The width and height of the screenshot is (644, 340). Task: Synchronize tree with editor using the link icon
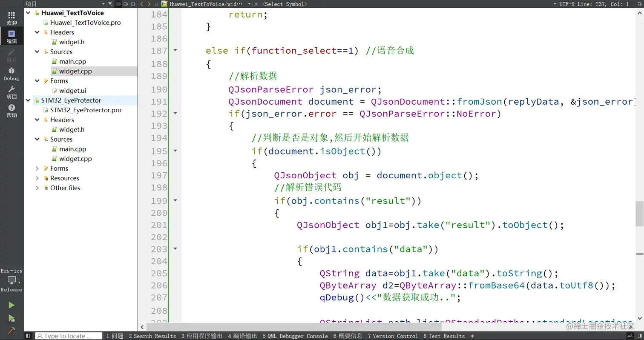(x=118, y=4)
